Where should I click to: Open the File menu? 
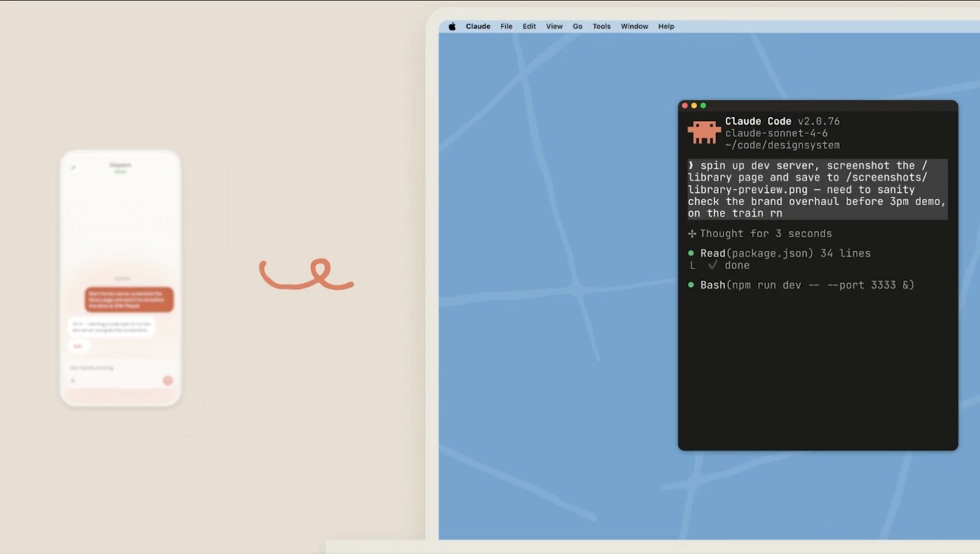click(506, 26)
